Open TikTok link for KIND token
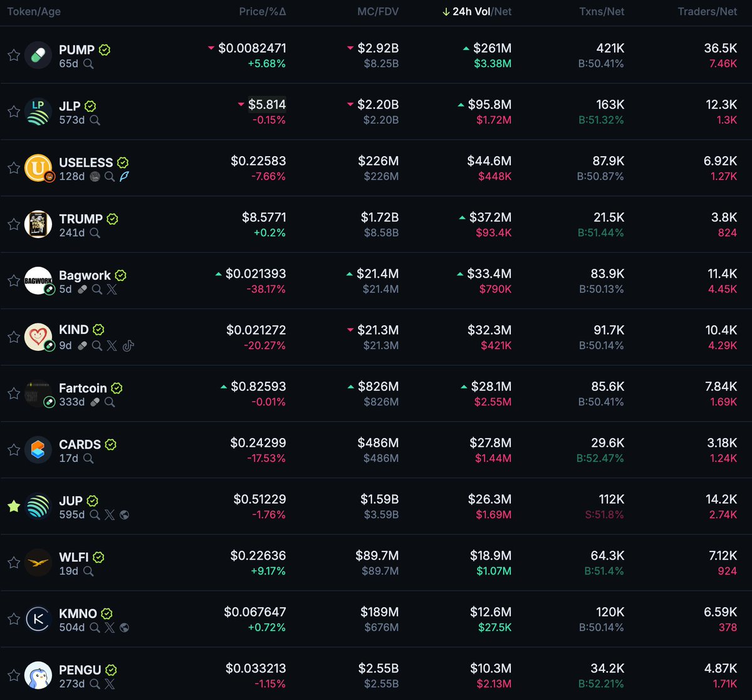 point(128,346)
